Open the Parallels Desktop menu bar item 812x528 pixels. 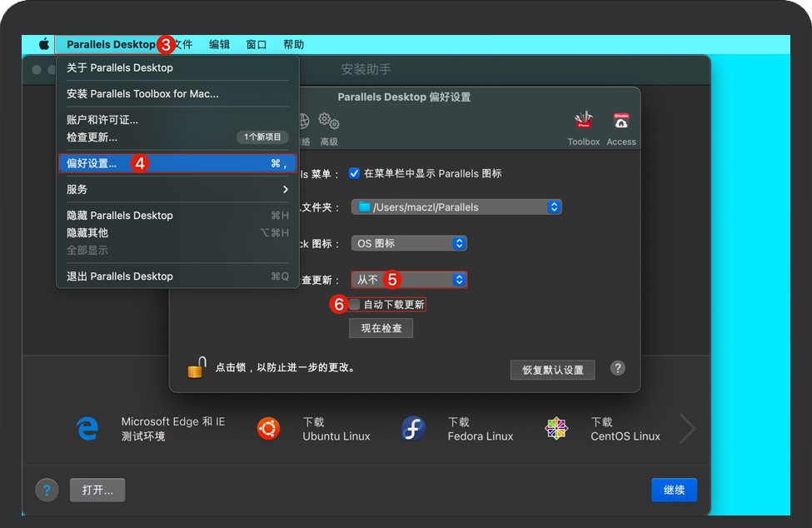(x=111, y=44)
